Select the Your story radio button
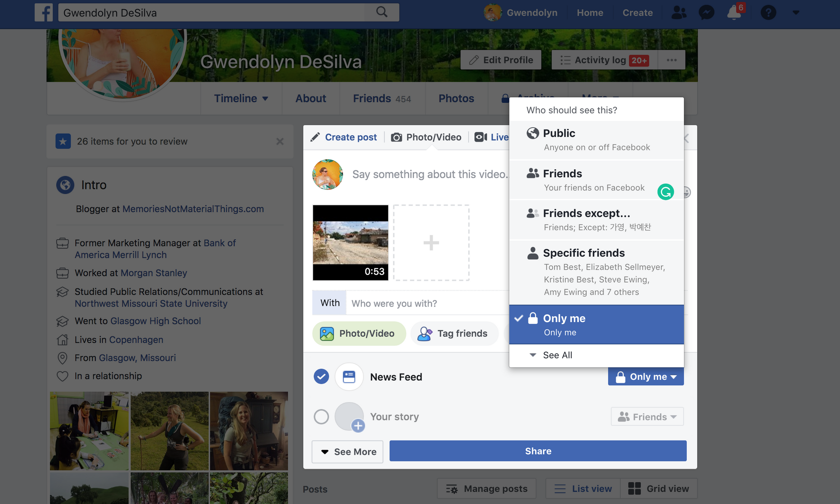Viewport: 840px width, 504px height. [321, 416]
